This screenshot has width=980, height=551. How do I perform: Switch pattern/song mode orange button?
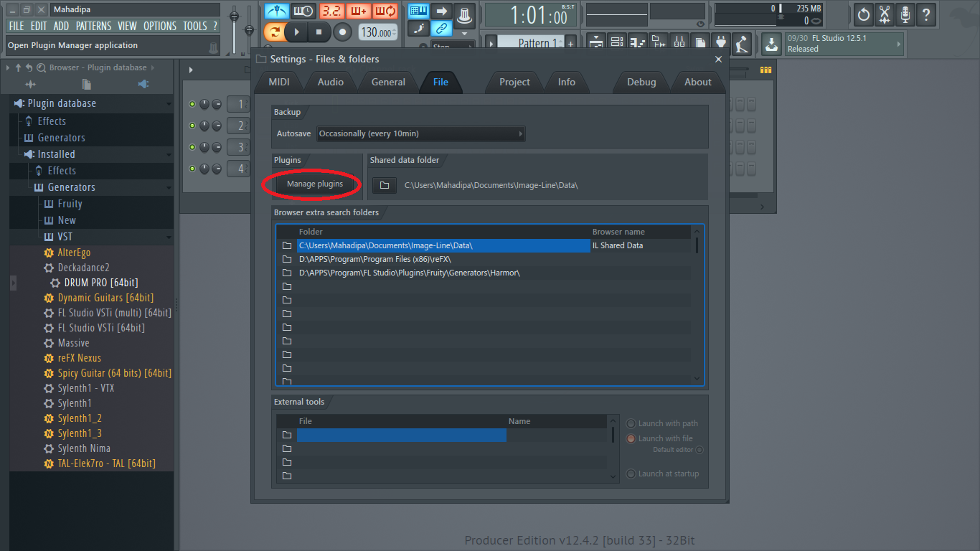point(273,32)
